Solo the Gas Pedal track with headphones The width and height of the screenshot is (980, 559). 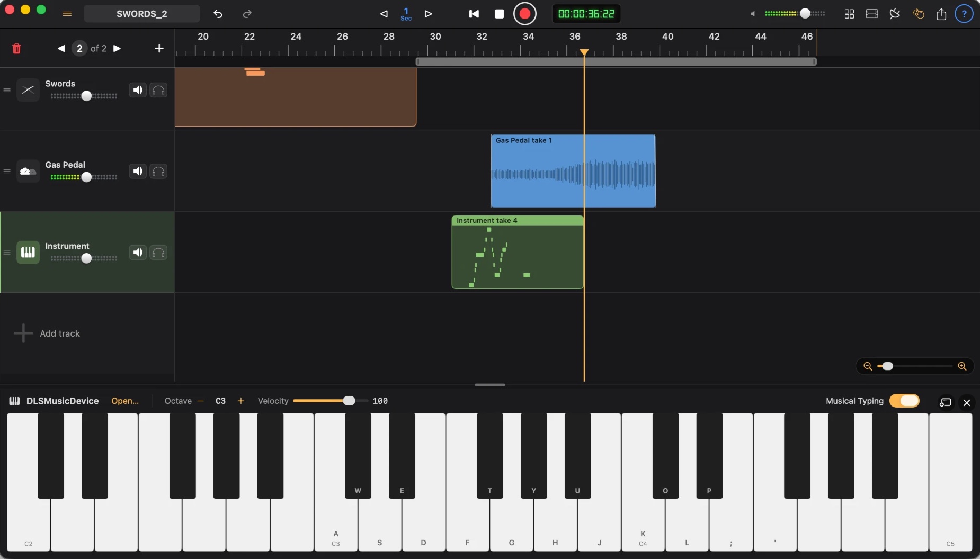(158, 171)
